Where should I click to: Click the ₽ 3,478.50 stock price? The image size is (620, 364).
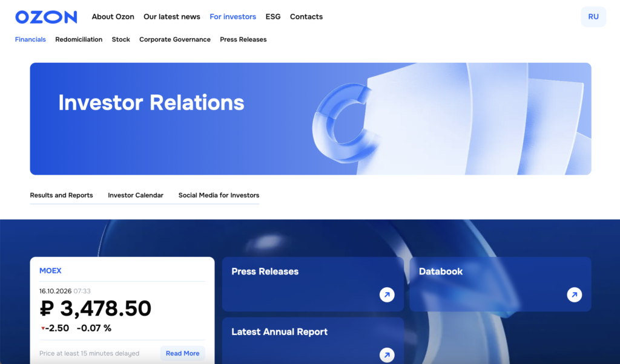click(95, 308)
